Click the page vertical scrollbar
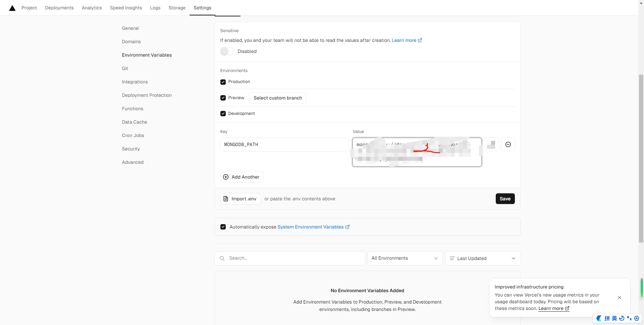 click(641, 157)
